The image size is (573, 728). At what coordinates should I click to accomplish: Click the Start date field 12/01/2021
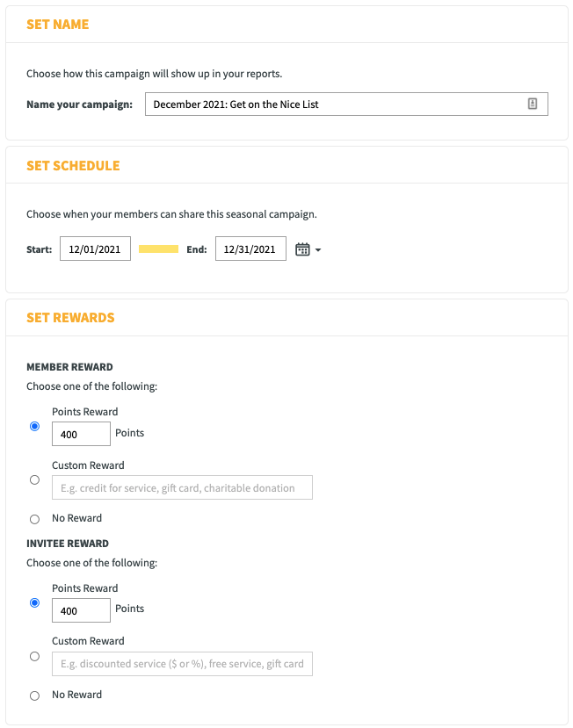[x=95, y=249]
